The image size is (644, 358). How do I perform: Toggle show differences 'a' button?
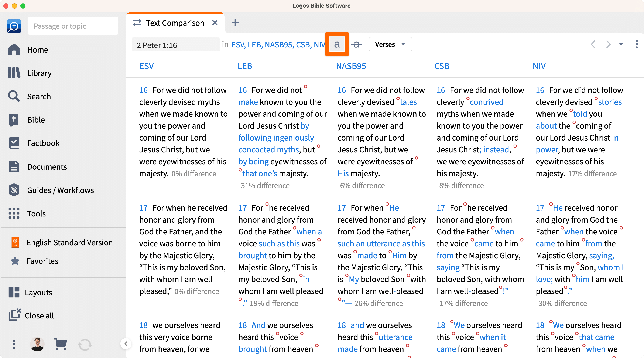pyautogui.click(x=337, y=44)
